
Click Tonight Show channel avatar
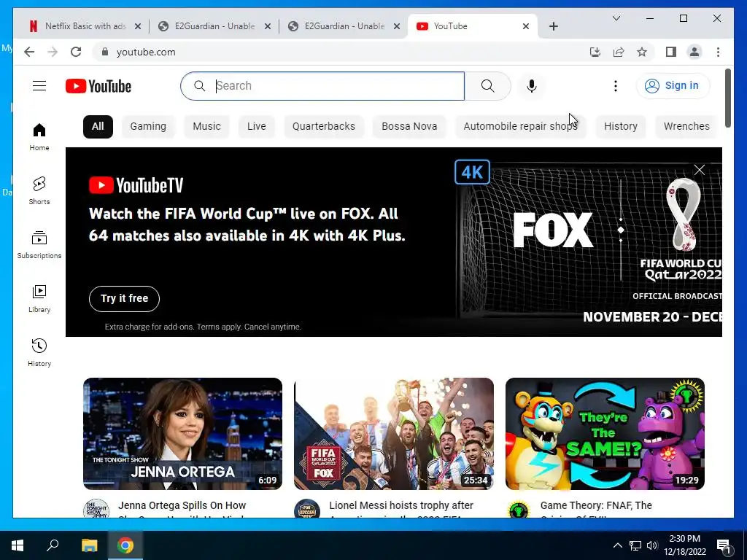(96, 509)
